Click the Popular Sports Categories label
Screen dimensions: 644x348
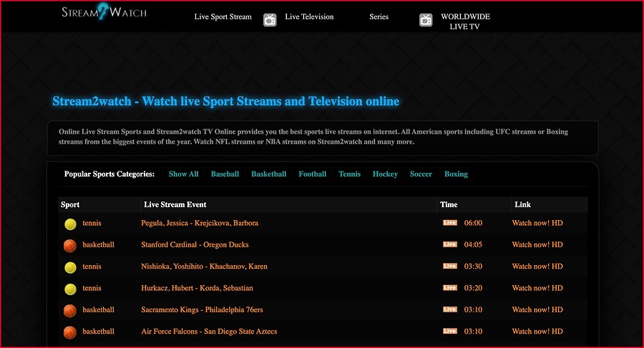pos(109,174)
